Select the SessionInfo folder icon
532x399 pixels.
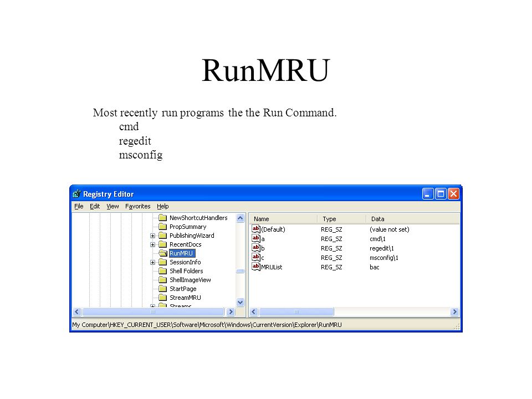click(163, 262)
